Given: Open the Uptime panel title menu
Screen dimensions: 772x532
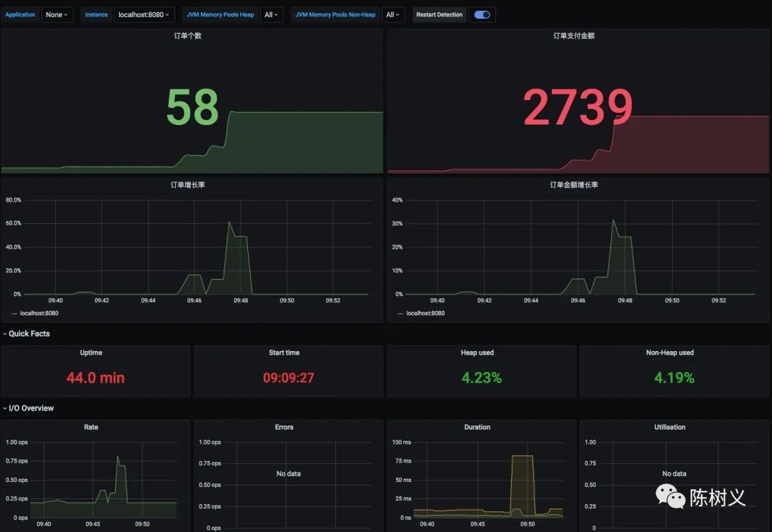Looking at the screenshot, I should click(x=91, y=353).
